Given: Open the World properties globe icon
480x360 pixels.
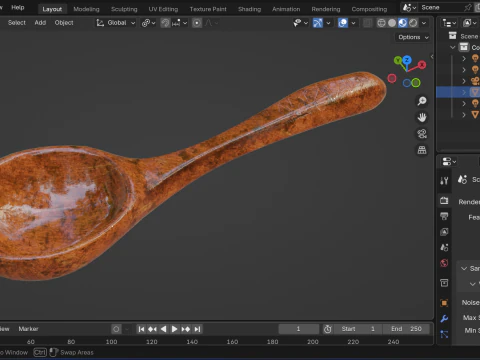Looking at the screenshot, I should 444,263.
